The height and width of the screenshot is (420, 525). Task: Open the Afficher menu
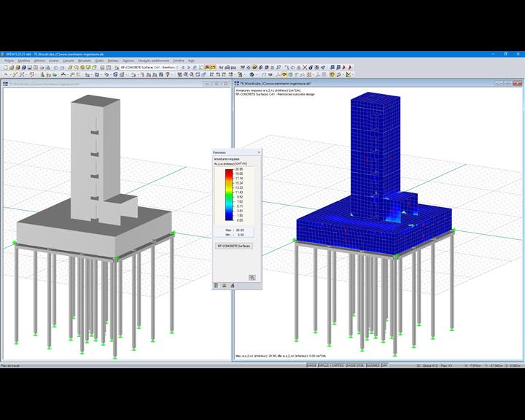click(x=39, y=61)
